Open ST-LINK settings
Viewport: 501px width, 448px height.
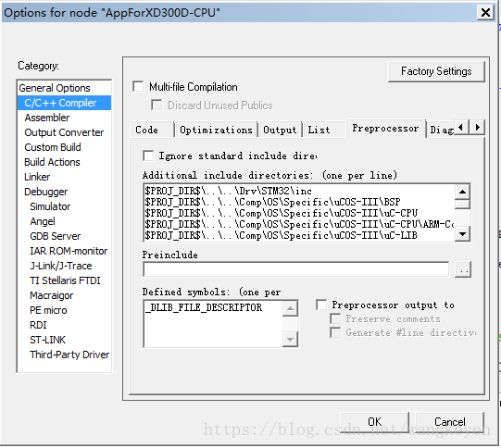pos(47,340)
